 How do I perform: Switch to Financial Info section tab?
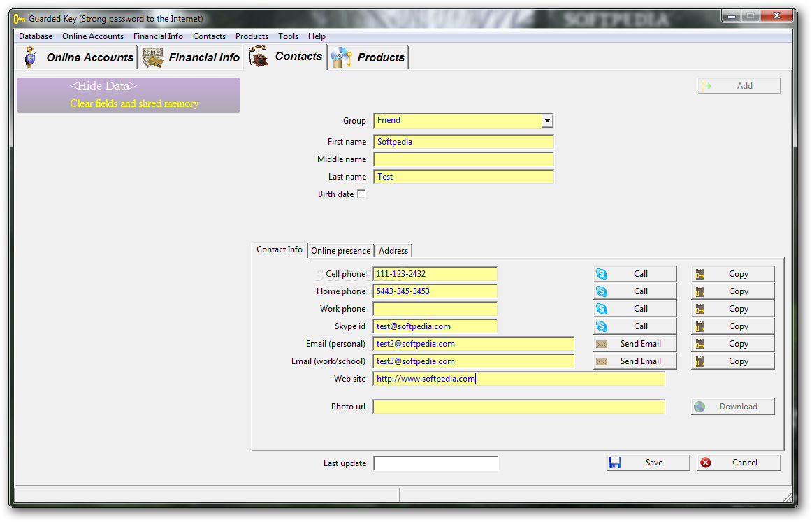[x=191, y=57]
